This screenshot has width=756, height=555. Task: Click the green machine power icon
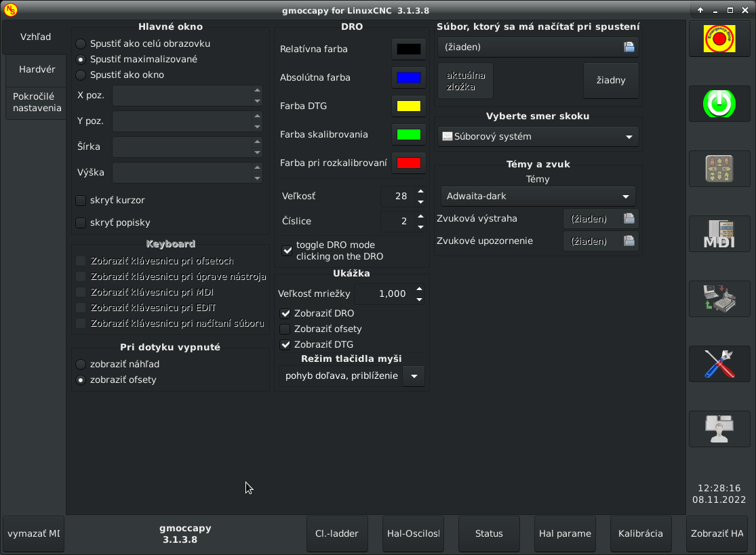719,104
